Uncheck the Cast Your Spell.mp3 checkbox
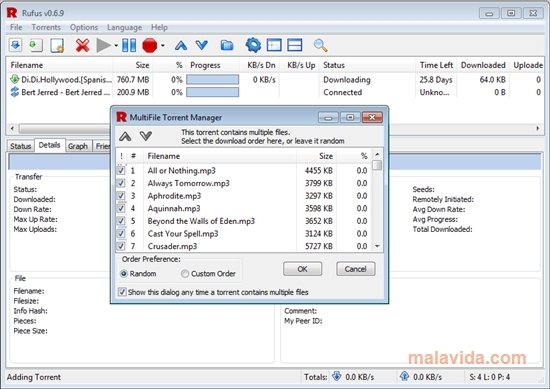The width and height of the screenshot is (550, 389). pyautogui.click(x=121, y=234)
